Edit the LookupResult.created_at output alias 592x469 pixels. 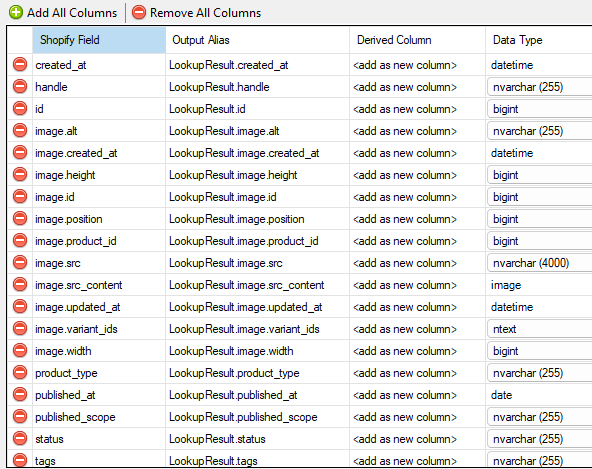(x=257, y=65)
